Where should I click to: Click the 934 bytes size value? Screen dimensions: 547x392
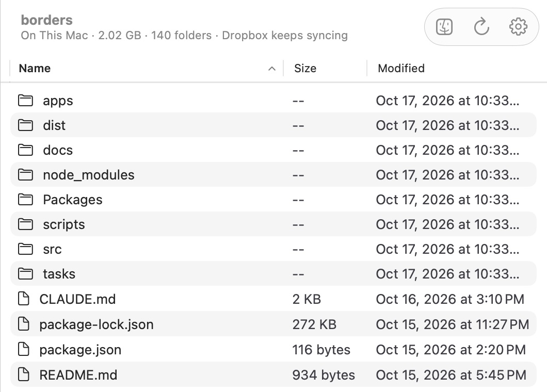[x=324, y=375]
